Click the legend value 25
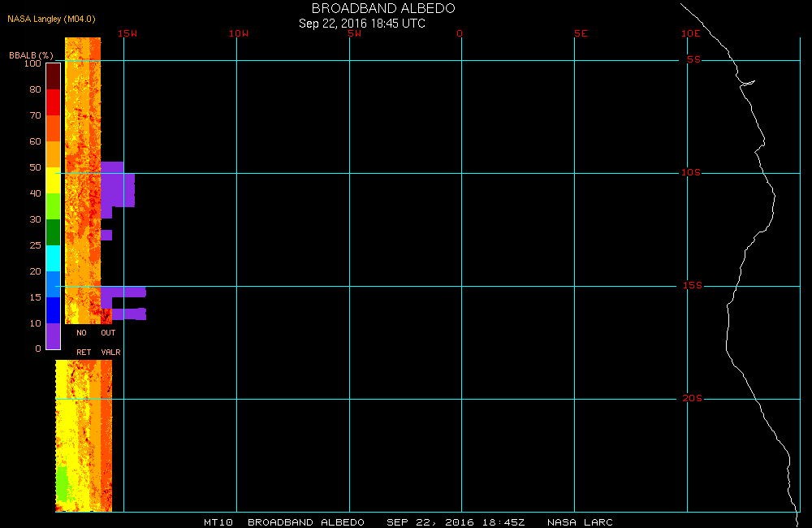Screen dimensions: 812x528 coord(35,245)
